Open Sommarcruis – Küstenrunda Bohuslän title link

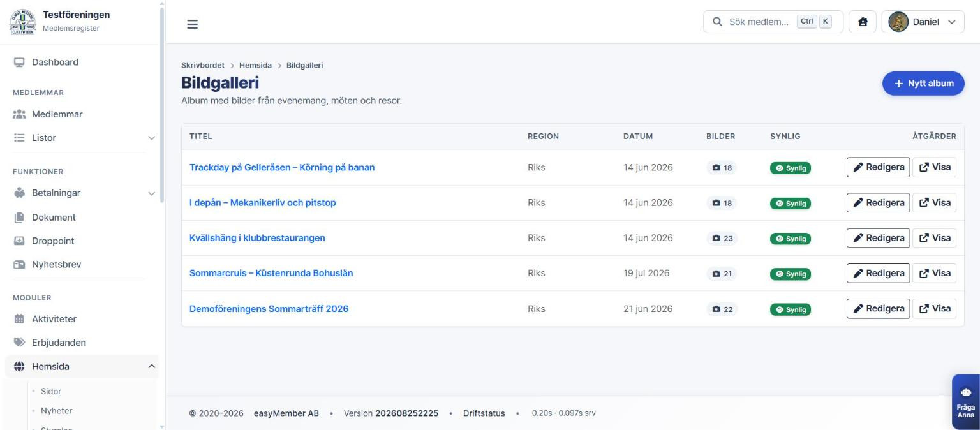pyautogui.click(x=271, y=273)
